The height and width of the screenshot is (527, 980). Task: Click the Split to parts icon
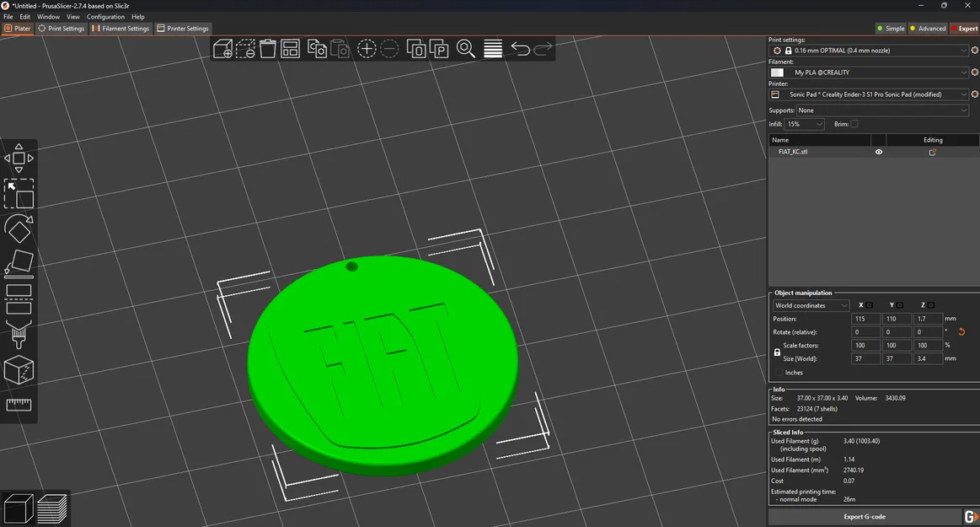tap(439, 49)
